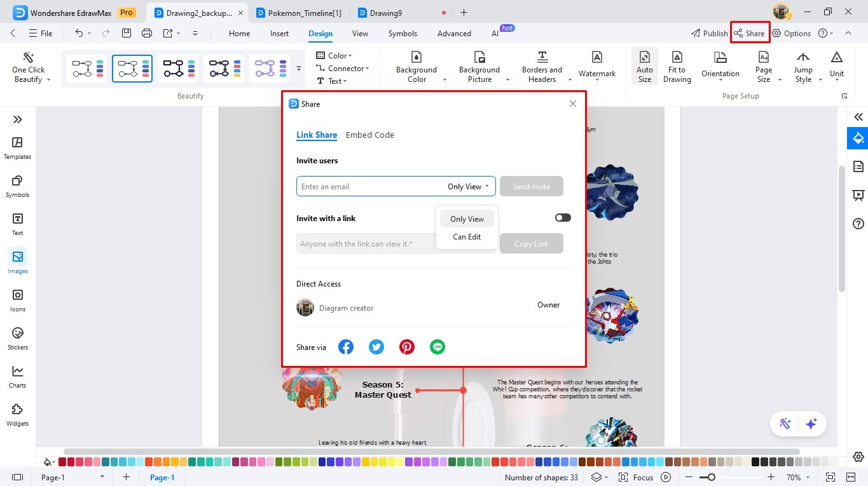Click the AI assistant sparkle button
868x486 pixels.
click(x=811, y=424)
